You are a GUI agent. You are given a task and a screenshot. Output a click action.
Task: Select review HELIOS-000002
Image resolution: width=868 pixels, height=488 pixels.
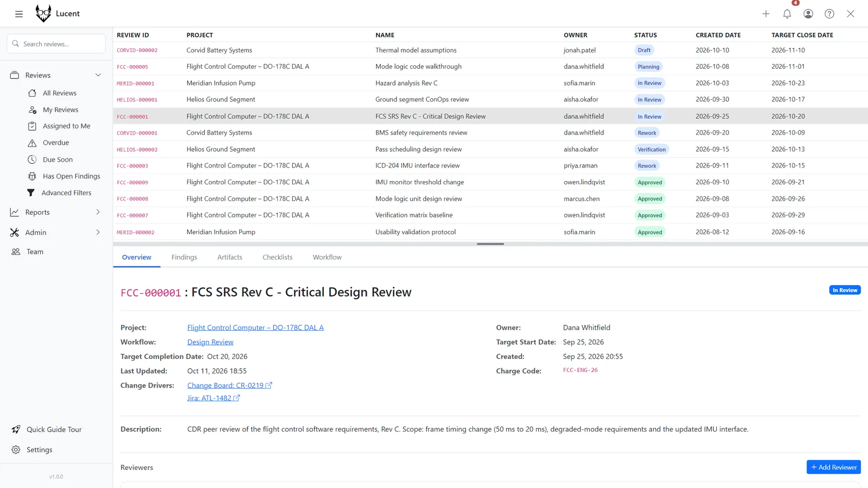(x=137, y=150)
